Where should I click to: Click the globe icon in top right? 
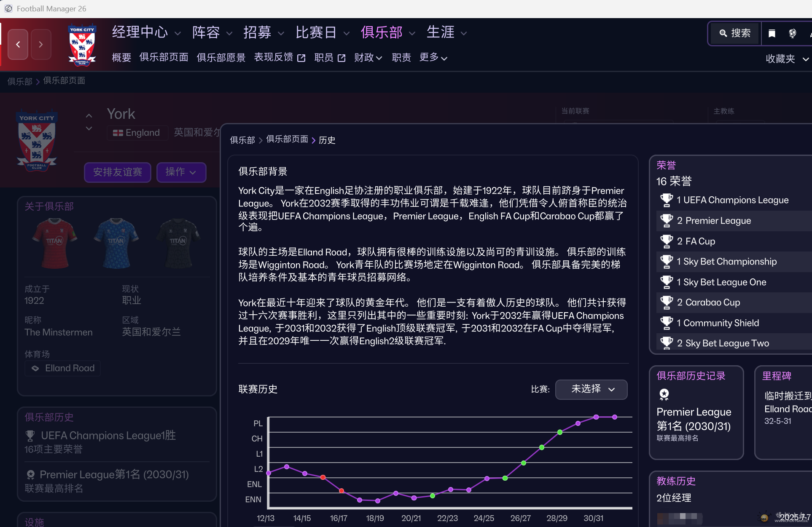pos(793,33)
